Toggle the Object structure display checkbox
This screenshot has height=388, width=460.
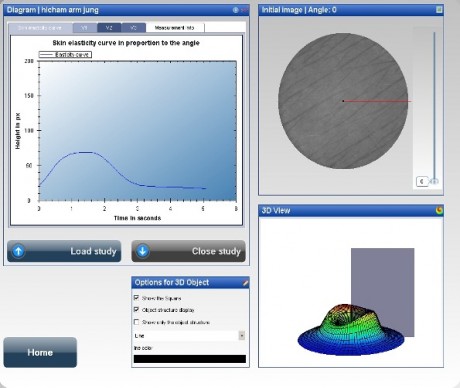pos(136,310)
